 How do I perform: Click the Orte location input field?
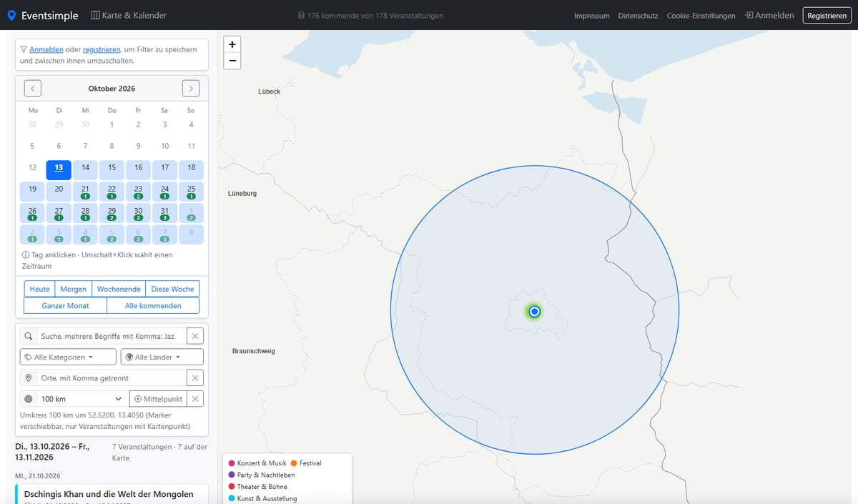[112, 377]
